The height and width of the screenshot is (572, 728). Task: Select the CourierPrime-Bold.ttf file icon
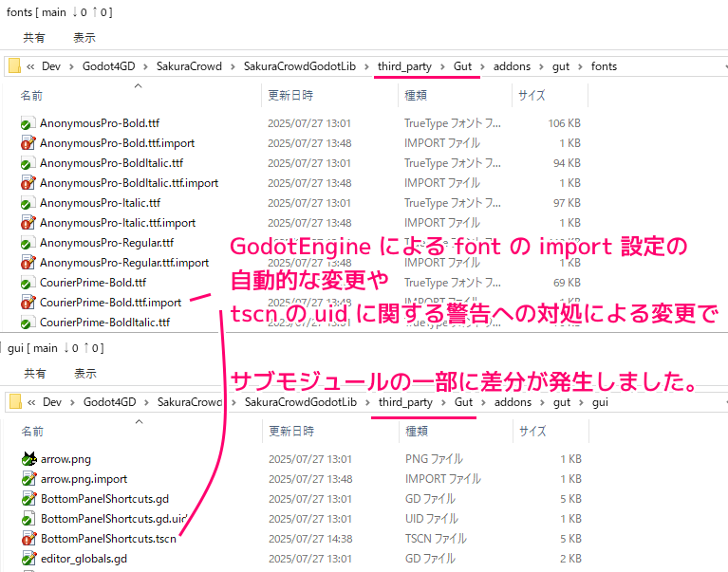tap(28, 283)
